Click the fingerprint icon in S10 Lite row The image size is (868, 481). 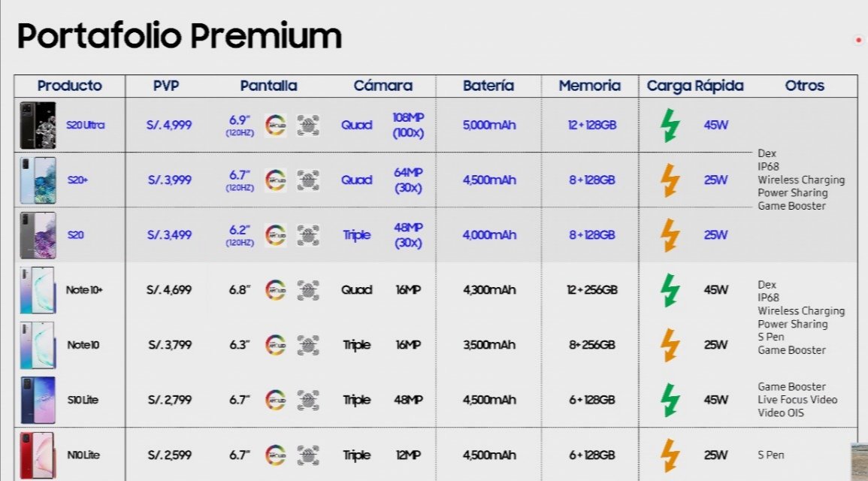pos(308,400)
